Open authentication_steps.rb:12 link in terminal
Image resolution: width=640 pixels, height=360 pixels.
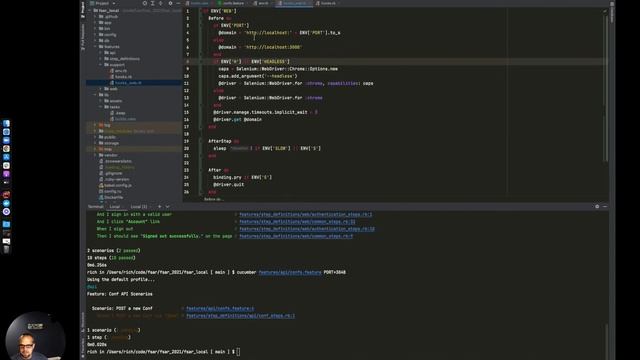(307, 229)
